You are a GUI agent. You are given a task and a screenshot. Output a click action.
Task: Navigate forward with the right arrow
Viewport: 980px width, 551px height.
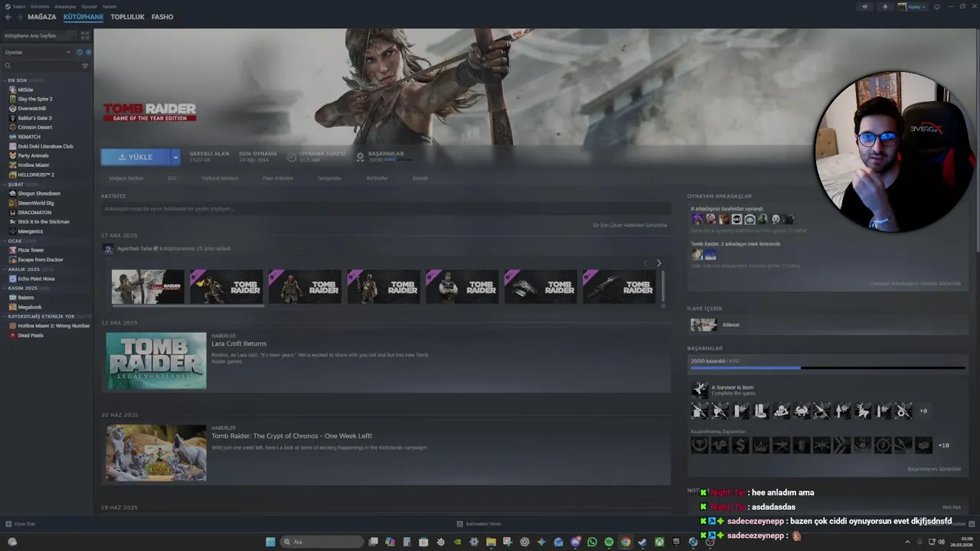18,17
